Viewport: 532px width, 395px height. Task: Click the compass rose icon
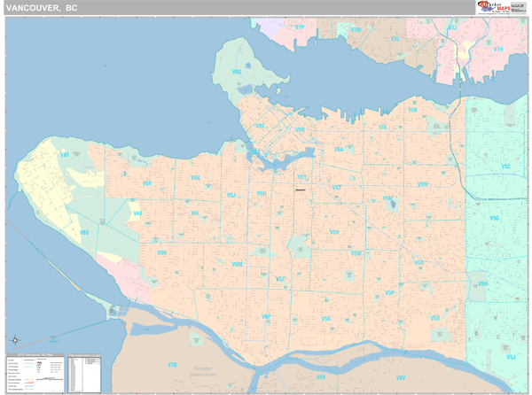(14, 341)
